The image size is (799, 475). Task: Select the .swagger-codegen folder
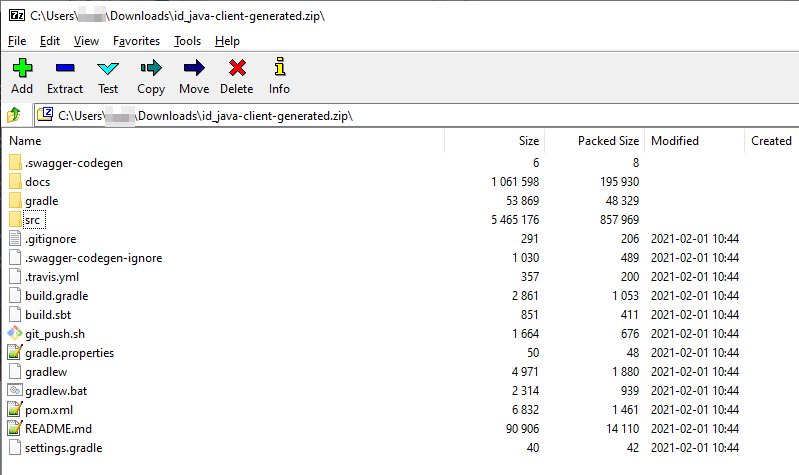(74, 163)
